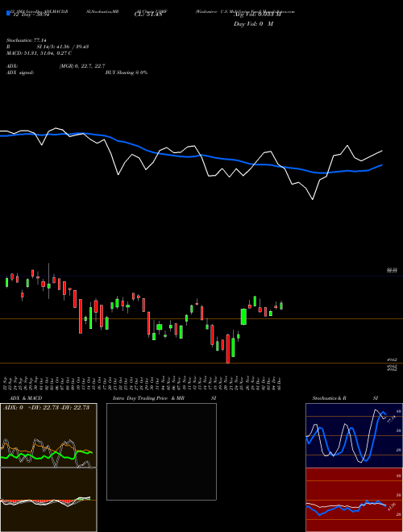Click the '12 Day' SMA value text
The height and width of the screenshot is (532, 403).
click(31, 16)
